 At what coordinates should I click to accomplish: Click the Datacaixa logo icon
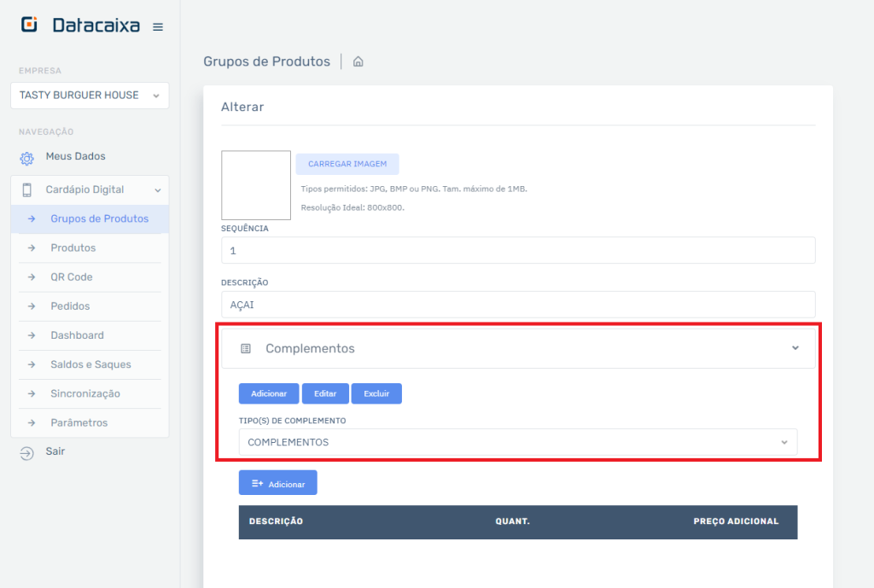tap(29, 26)
